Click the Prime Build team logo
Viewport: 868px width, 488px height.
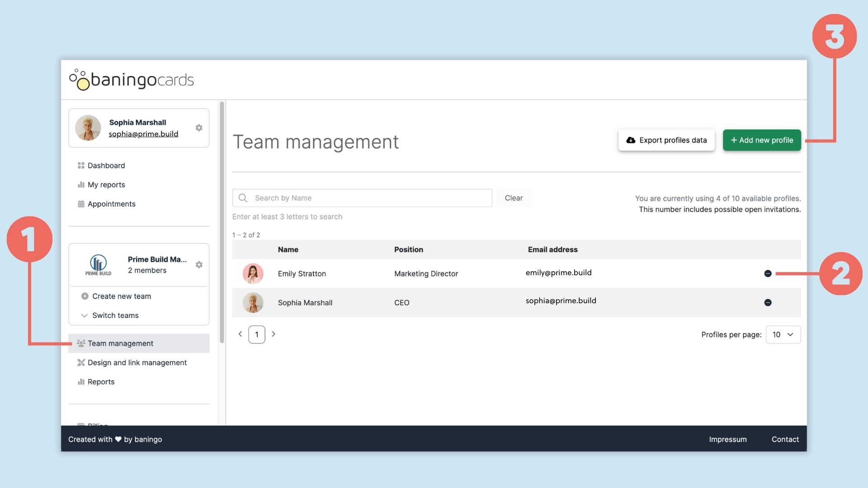click(x=98, y=265)
